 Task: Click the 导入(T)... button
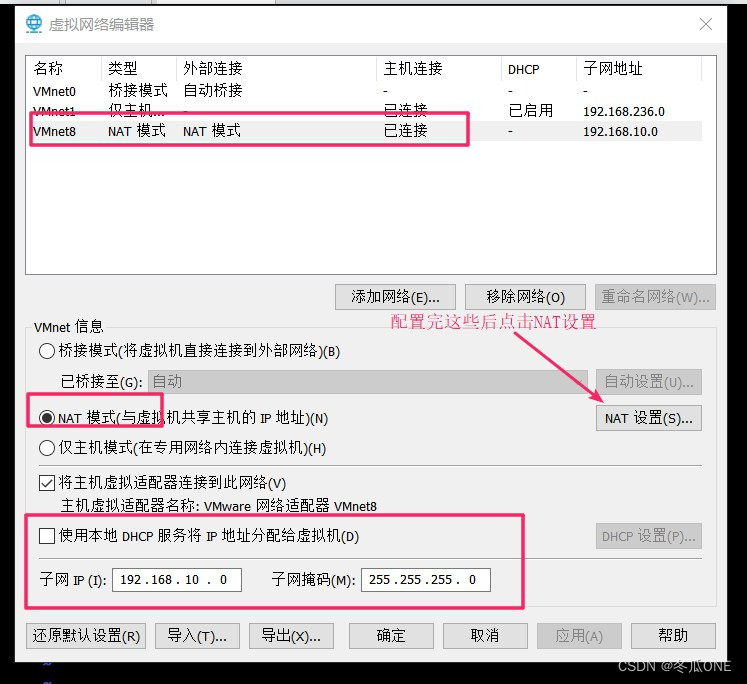tap(197, 636)
